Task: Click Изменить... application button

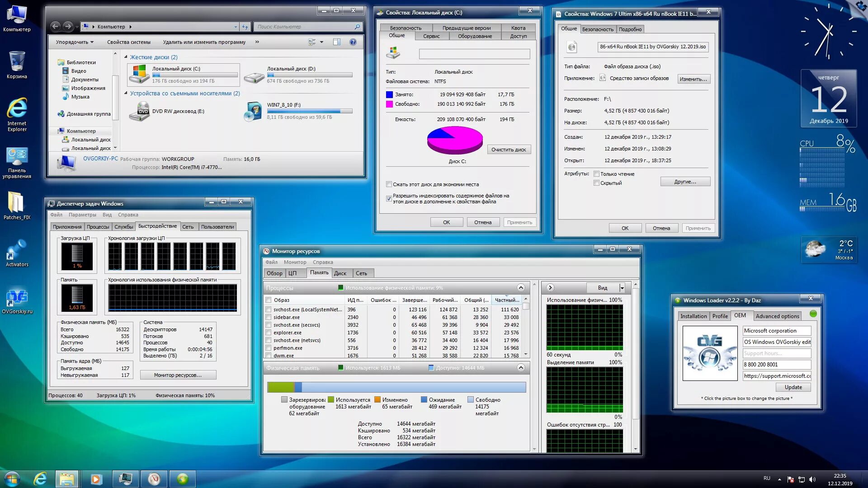Action: coord(693,79)
